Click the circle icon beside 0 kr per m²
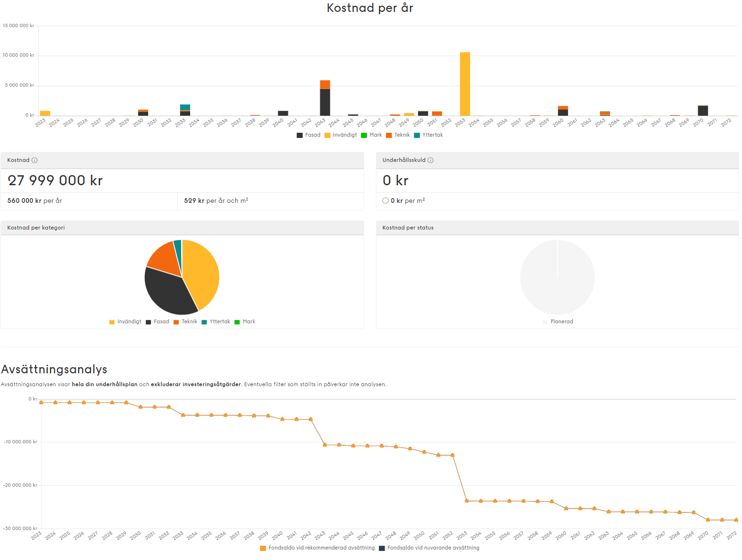The width and height of the screenshot is (742, 560). tap(386, 201)
